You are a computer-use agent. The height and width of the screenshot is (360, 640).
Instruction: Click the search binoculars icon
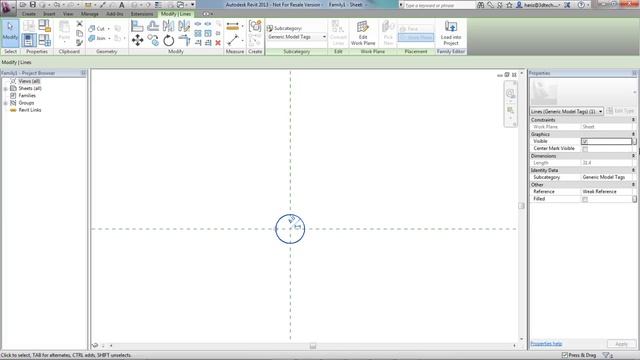click(481, 5)
